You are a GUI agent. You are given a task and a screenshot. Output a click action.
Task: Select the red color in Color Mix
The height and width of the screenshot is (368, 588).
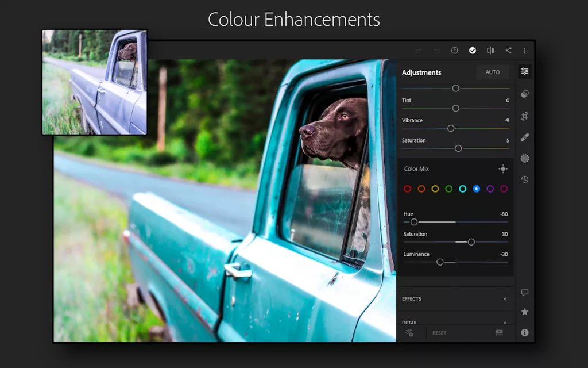pos(408,189)
